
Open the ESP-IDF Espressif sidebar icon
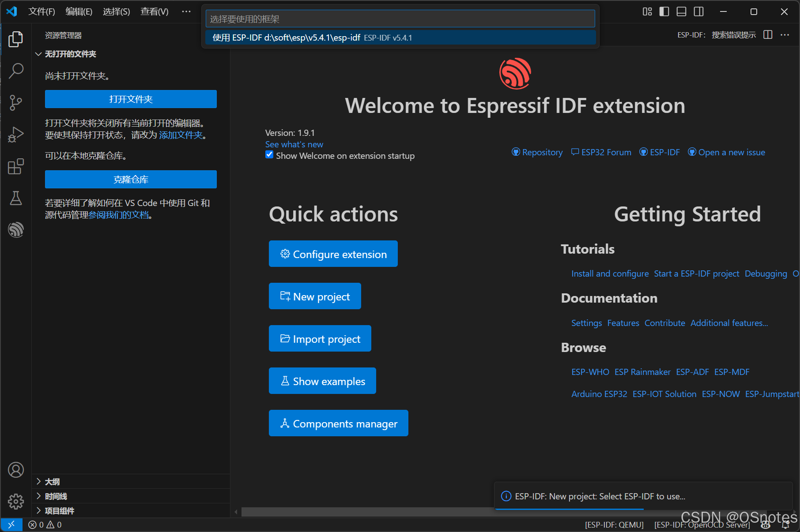click(x=16, y=230)
